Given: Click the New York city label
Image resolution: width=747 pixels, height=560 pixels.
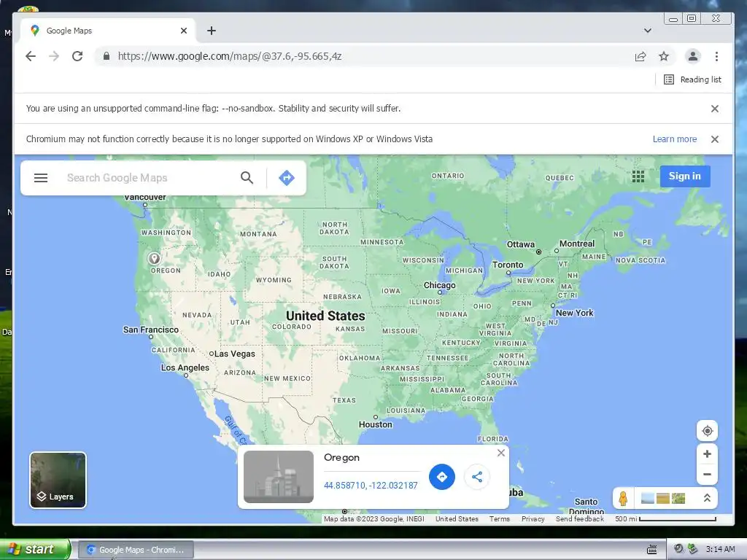Looking at the screenshot, I should (x=574, y=313).
